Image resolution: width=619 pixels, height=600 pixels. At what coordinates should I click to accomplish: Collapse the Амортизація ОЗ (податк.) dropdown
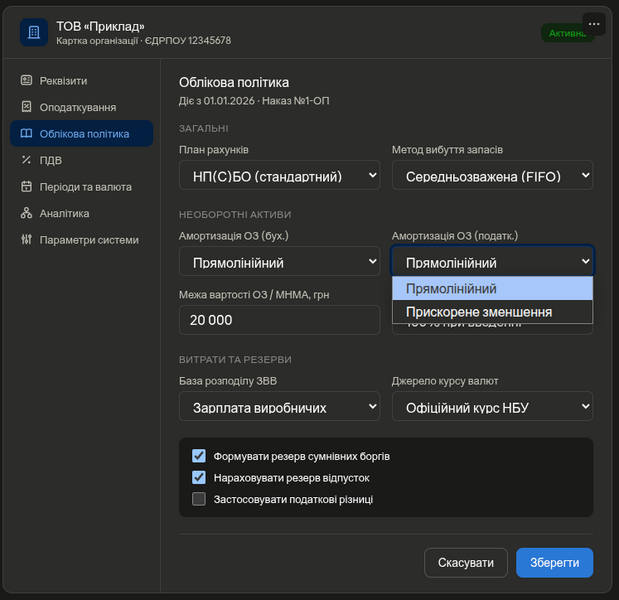pyautogui.click(x=492, y=261)
